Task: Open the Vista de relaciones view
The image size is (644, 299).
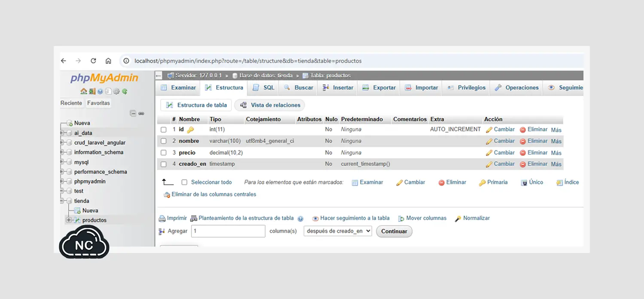Action: pyautogui.click(x=270, y=105)
